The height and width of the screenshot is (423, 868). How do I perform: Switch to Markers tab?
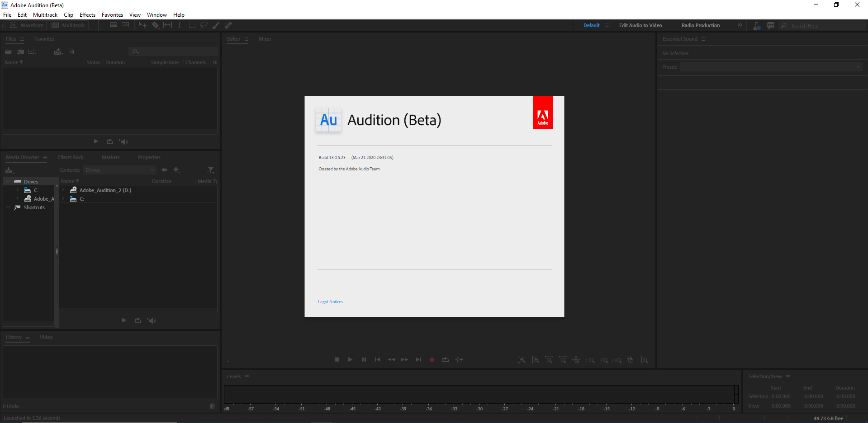[x=111, y=157]
